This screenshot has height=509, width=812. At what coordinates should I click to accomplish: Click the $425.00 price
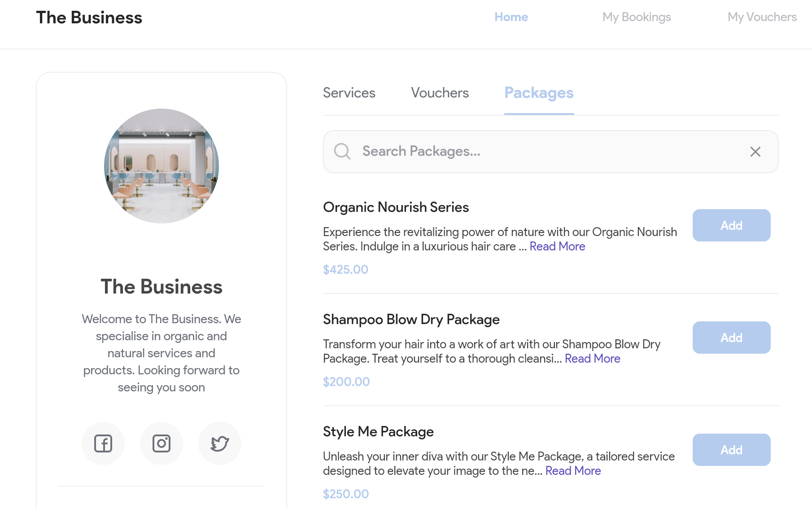(x=345, y=270)
